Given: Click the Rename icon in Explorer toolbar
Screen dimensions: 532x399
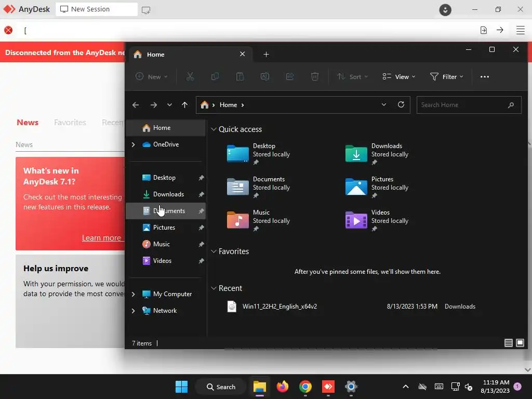Looking at the screenshot, I should pos(265,77).
